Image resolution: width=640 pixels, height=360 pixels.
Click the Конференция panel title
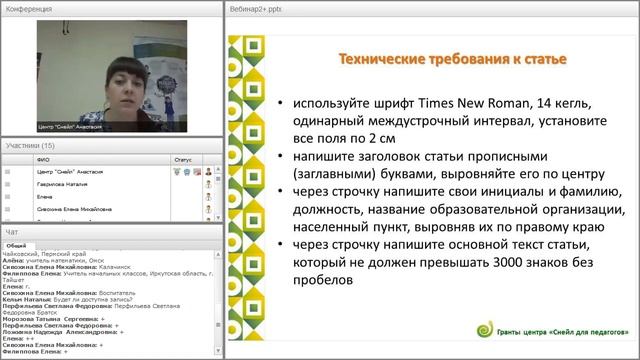29,9
